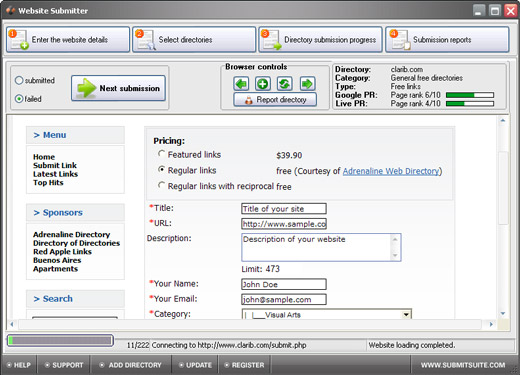Click the Title input field
The width and height of the screenshot is (520, 375).
click(x=284, y=209)
